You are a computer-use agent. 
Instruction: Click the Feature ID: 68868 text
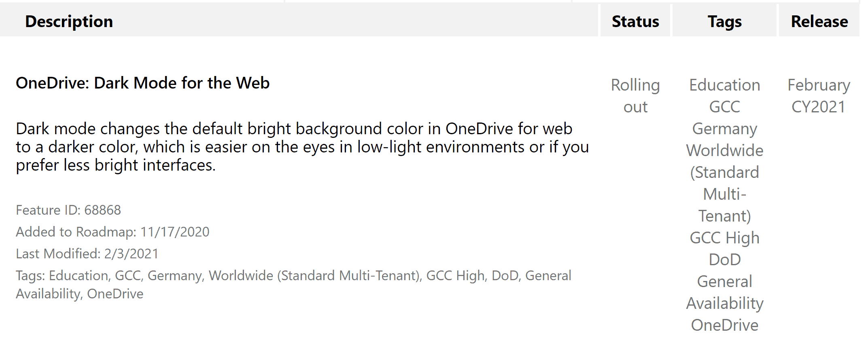pyautogui.click(x=68, y=210)
